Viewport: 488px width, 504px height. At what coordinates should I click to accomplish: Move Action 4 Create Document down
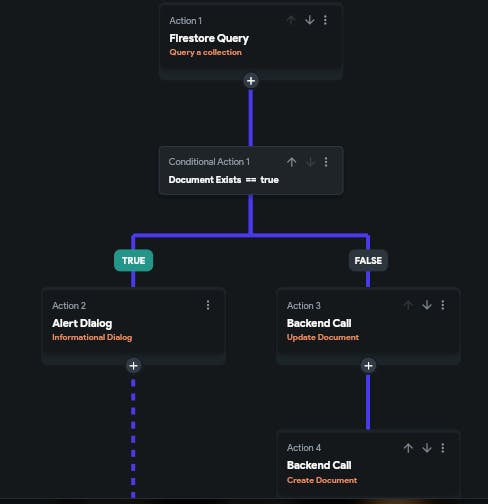(x=427, y=448)
